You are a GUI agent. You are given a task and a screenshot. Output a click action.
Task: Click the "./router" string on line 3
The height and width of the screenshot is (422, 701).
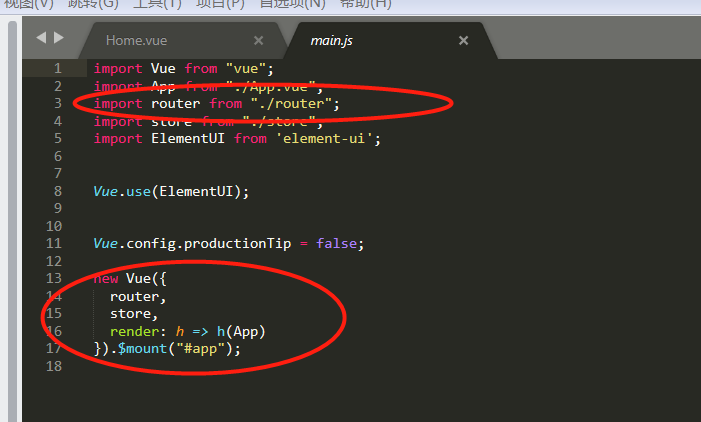291,103
